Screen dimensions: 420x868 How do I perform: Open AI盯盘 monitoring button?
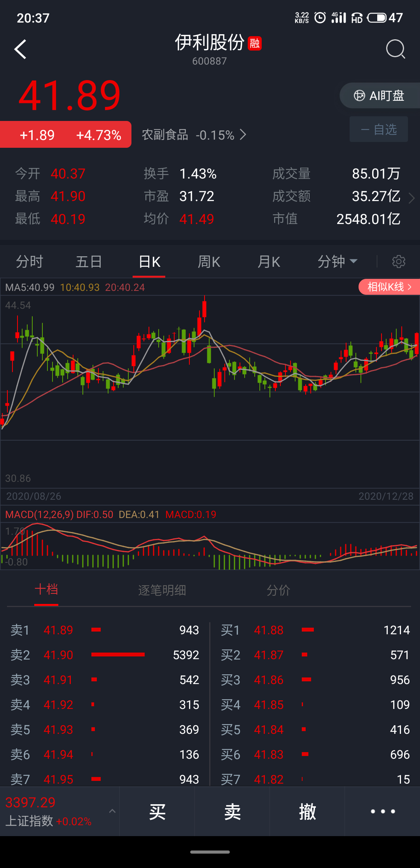pyautogui.click(x=380, y=95)
